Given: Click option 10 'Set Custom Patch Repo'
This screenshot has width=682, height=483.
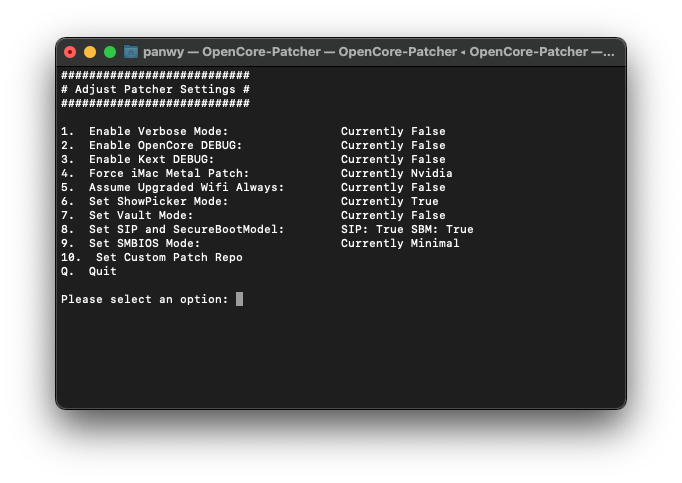Looking at the screenshot, I should (151, 257).
